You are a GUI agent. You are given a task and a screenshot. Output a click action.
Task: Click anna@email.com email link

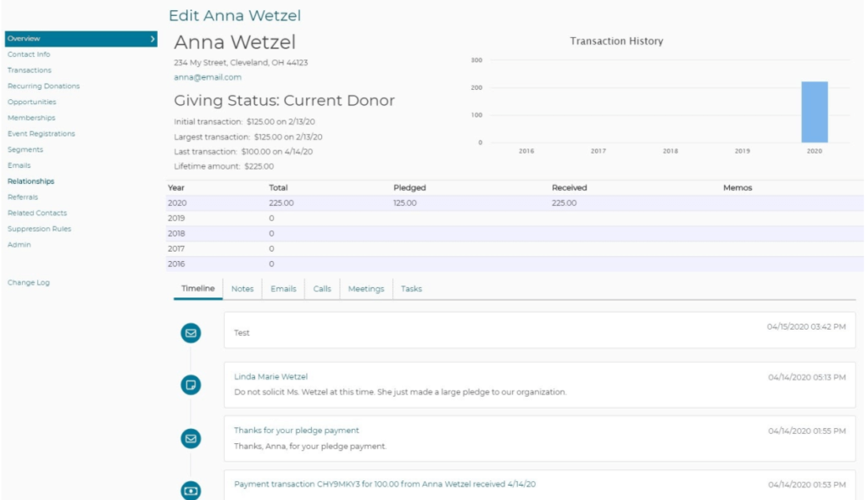(208, 77)
